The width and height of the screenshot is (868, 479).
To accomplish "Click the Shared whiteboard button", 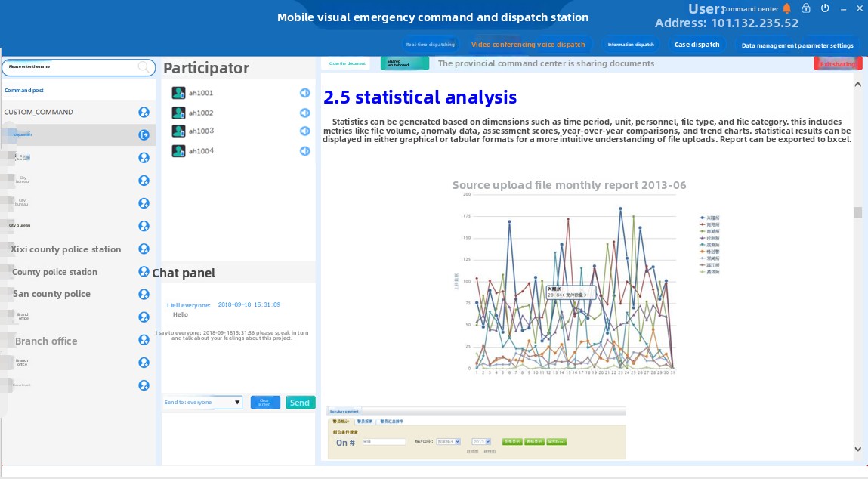I will 404,64.
